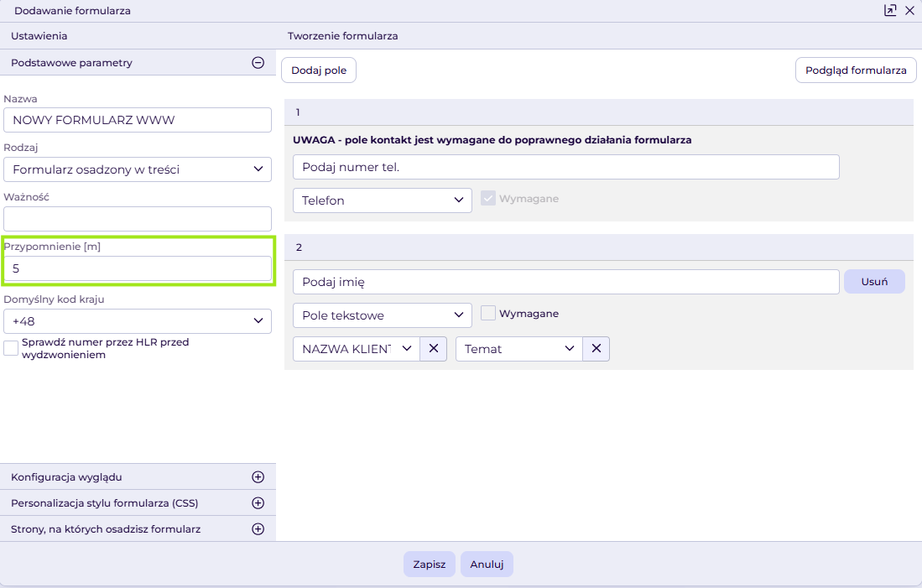Click the pop-out window icon in title bar
This screenshot has width=922, height=588.
tap(890, 11)
